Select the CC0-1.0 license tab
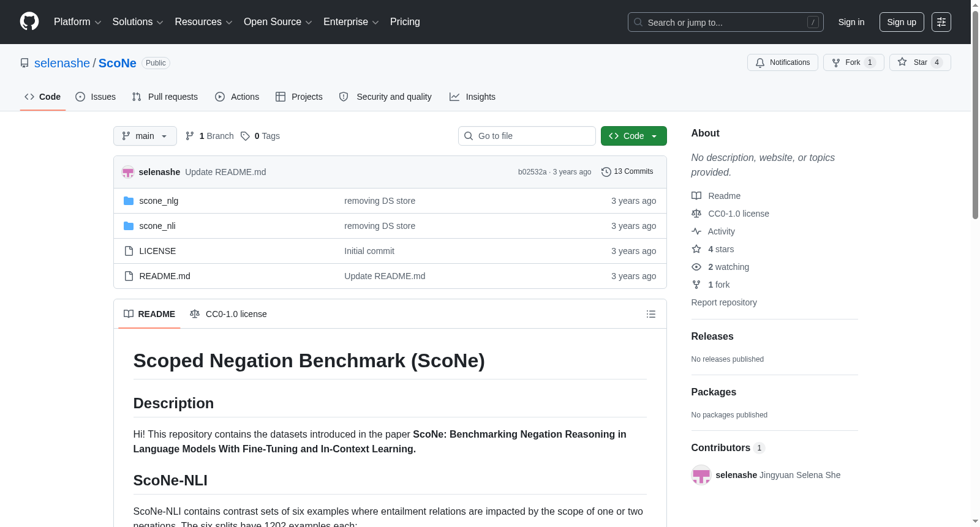The height and width of the screenshot is (527, 980). coord(228,314)
